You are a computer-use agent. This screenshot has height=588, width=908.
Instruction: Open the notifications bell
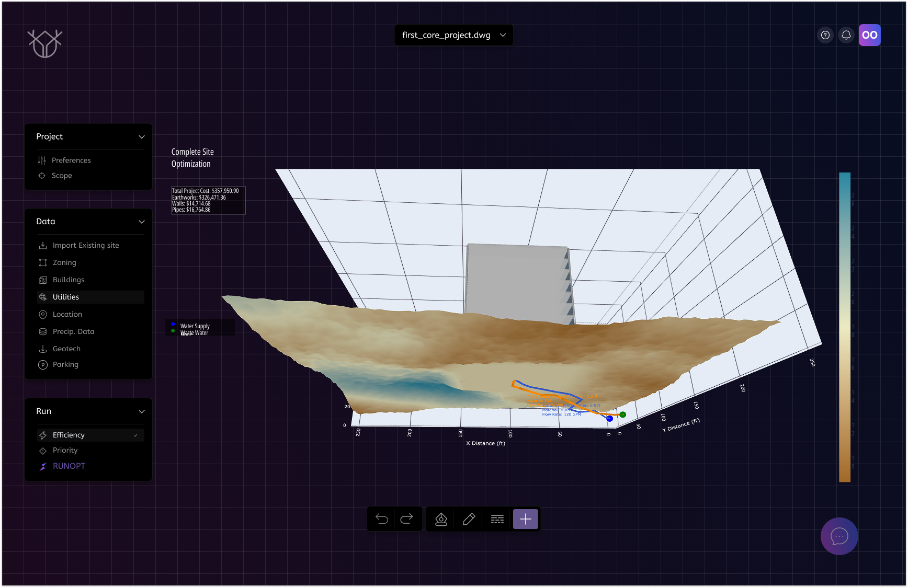tap(846, 35)
